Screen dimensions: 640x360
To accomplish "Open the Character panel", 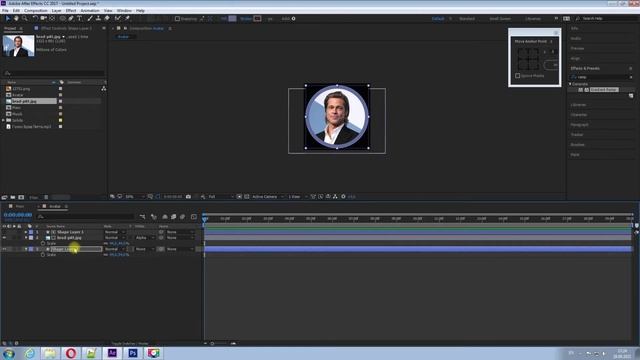I will point(579,115).
